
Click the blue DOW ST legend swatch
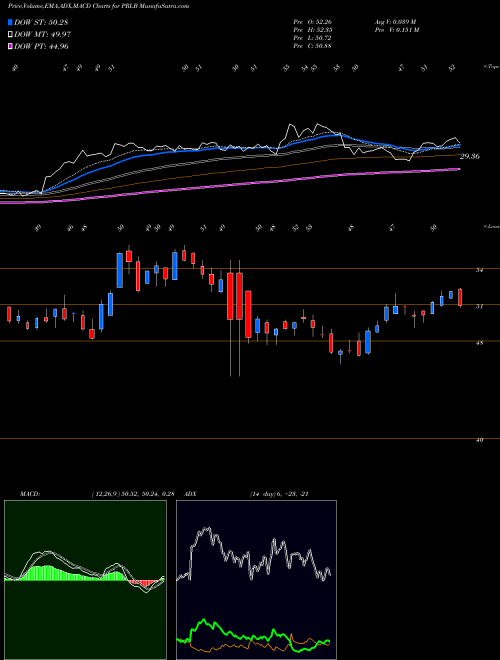pos(10,22)
